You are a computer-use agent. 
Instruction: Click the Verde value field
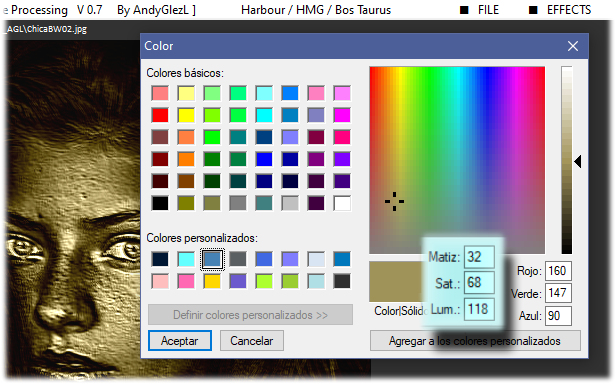[x=558, y=293]
